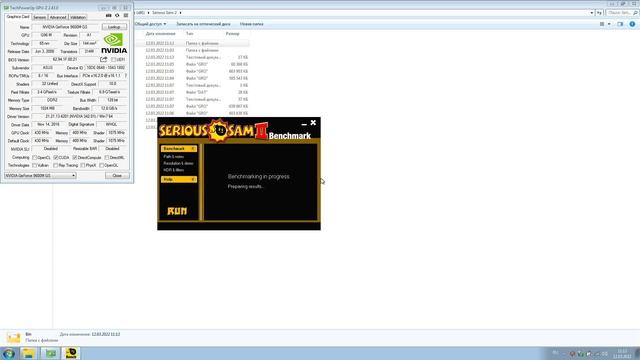Image resolution: width=640 pixels, height=360 pixels.
Task: Switch to the Advanced tab
Action: [58, 18]
